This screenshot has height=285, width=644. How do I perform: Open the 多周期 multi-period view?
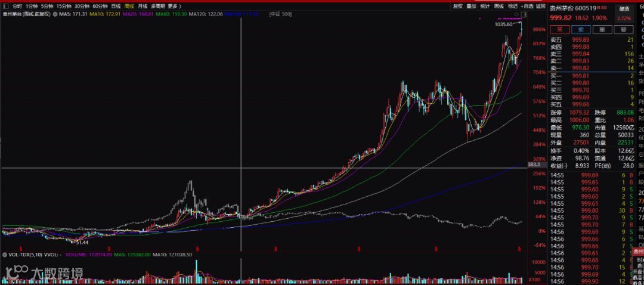click(x=158, y=6)
